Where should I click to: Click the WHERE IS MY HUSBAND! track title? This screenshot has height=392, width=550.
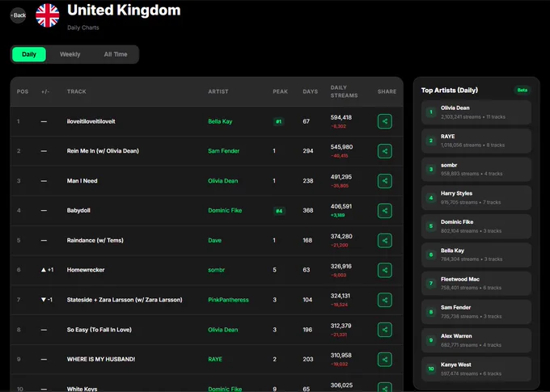(101, 360)
